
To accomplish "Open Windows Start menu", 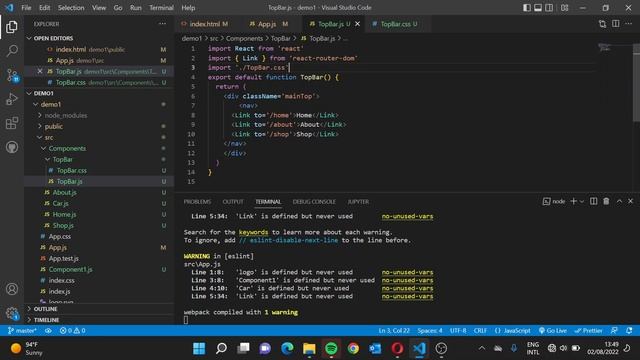I will point(199,348).
